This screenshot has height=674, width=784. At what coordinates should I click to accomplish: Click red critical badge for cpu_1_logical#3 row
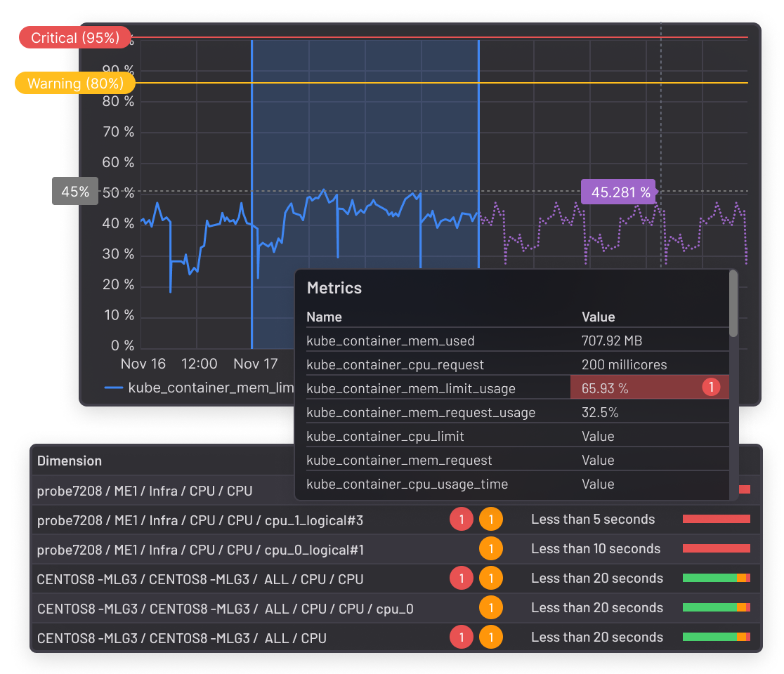click(461, 520)
